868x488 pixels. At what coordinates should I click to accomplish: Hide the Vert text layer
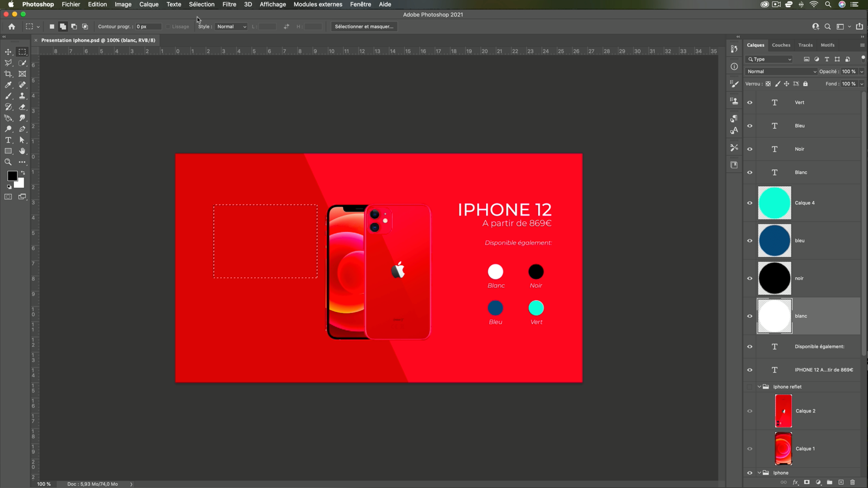click(x=750, y=102)
